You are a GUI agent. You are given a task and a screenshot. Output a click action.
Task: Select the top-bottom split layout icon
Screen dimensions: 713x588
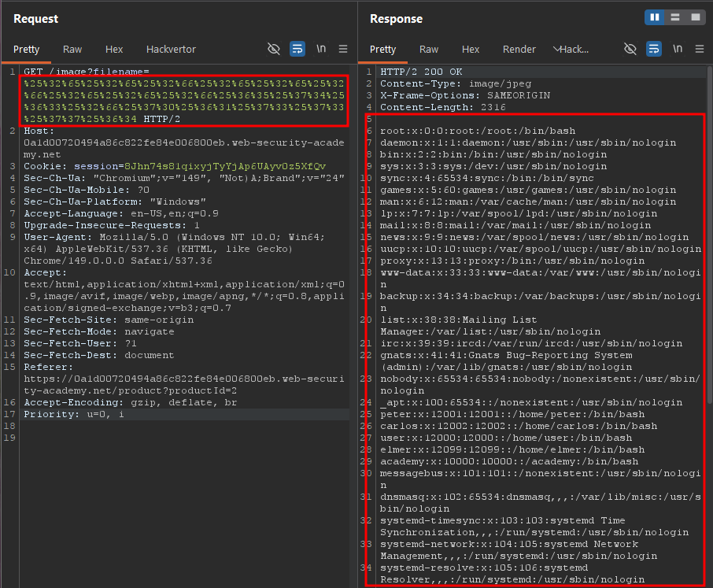674,17
